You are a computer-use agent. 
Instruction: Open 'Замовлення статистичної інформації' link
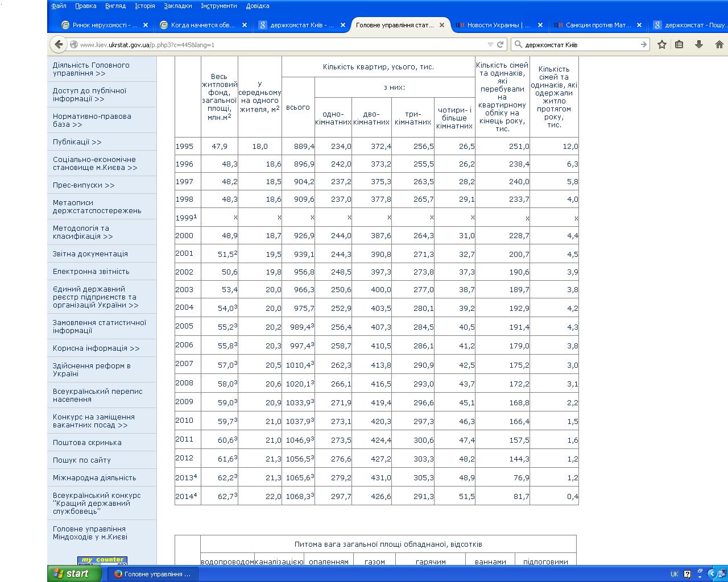tap(100, 327)
